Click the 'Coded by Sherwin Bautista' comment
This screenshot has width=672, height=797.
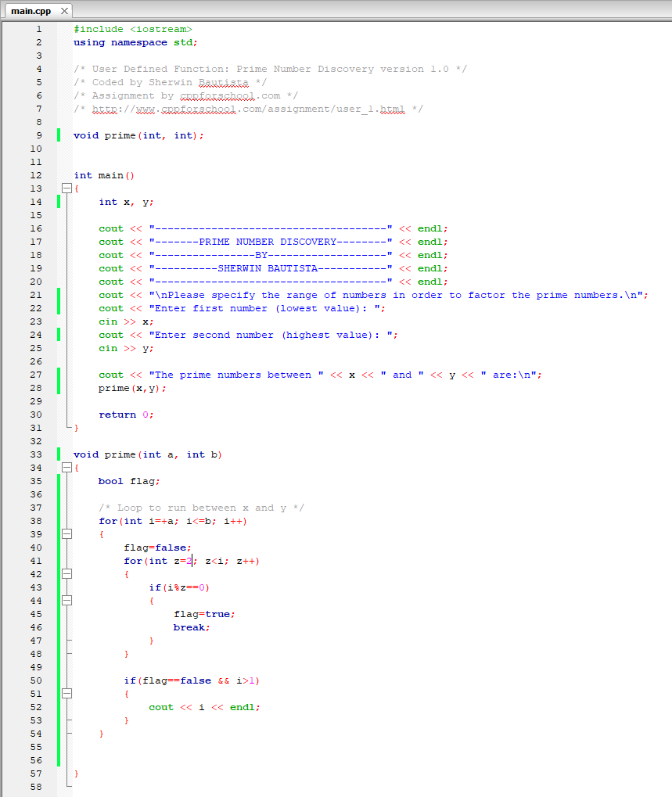coord(171,82)
